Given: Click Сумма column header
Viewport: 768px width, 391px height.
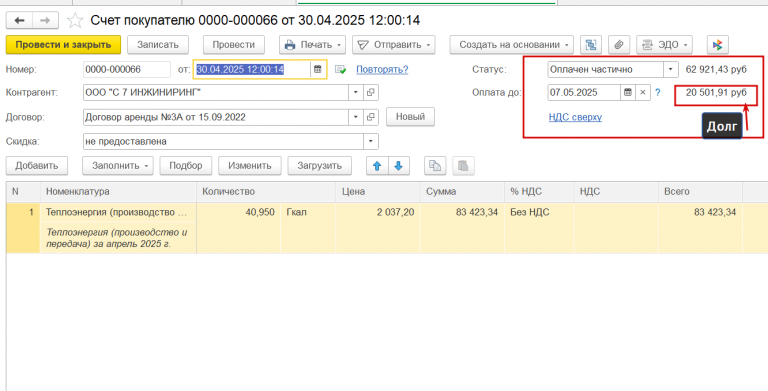Looking at the screenshot, I should (x=462, y=192).
